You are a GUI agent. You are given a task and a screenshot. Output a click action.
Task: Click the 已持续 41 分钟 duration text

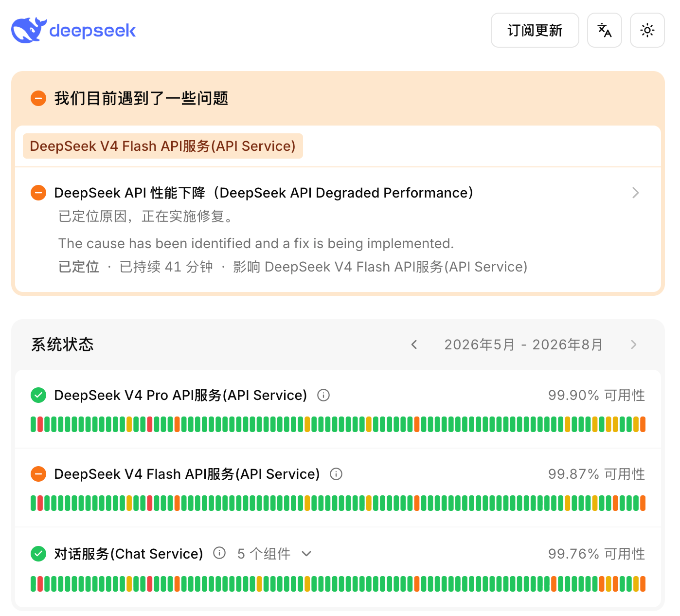(166, 267)
